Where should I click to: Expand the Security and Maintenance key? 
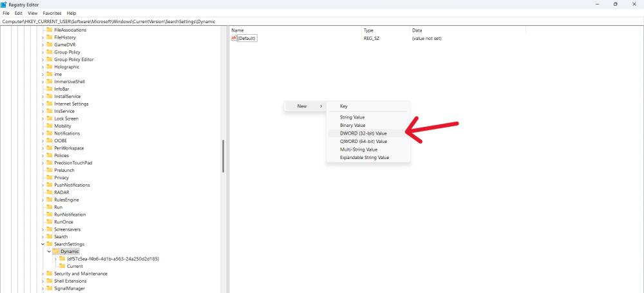[x=43, y=274]
